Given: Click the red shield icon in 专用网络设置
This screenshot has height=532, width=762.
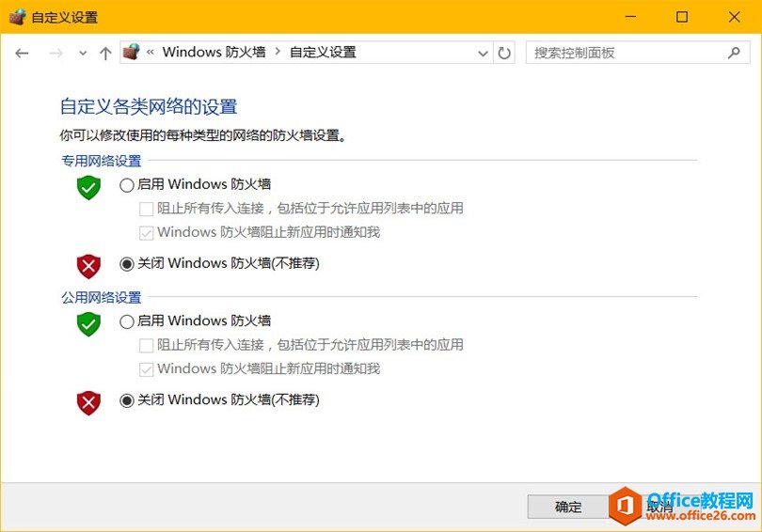Looking at the screenshot, I should point(88,266).
